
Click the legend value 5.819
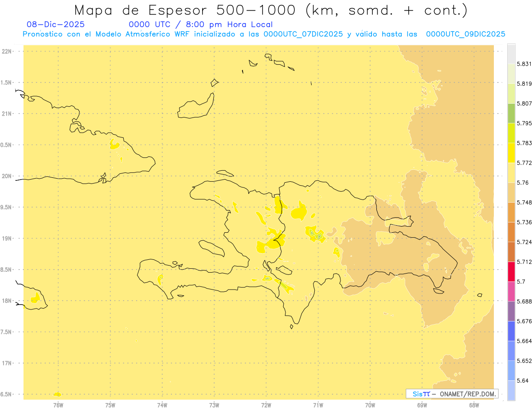pos(524,84)
